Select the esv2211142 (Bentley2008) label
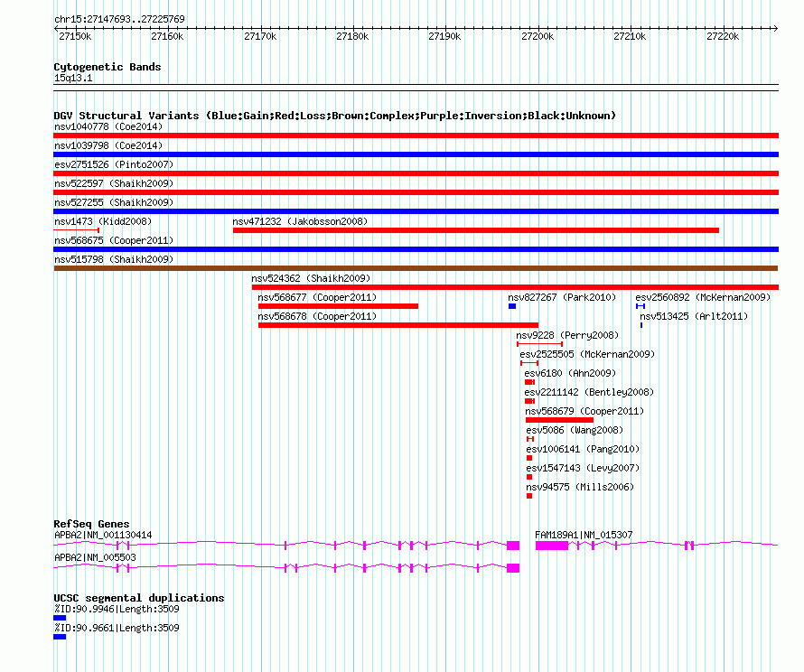 tap(589, 392)
